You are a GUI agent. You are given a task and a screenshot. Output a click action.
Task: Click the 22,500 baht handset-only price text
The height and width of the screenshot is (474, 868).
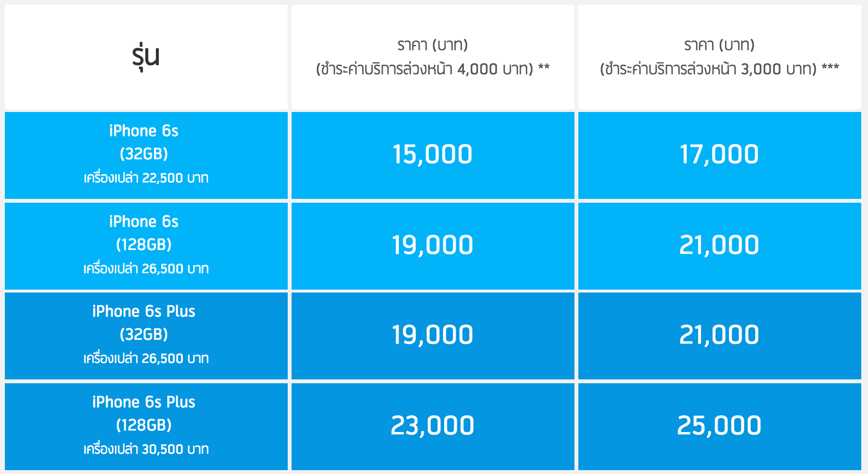146,178
